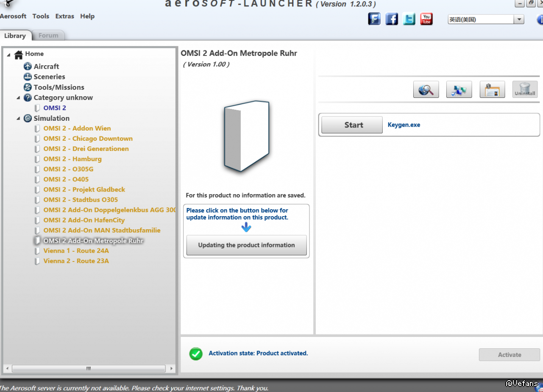The width and height of the screenshot is (543, 392).
Task: Select OMSI 2 - Chicago Downtown
Action: [88, 139]
